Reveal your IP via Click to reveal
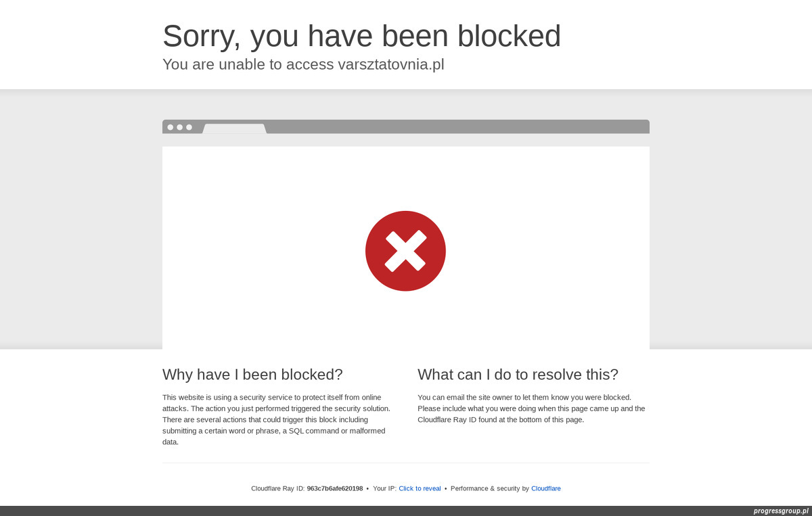The image size is (812, 516). [420, 488]
